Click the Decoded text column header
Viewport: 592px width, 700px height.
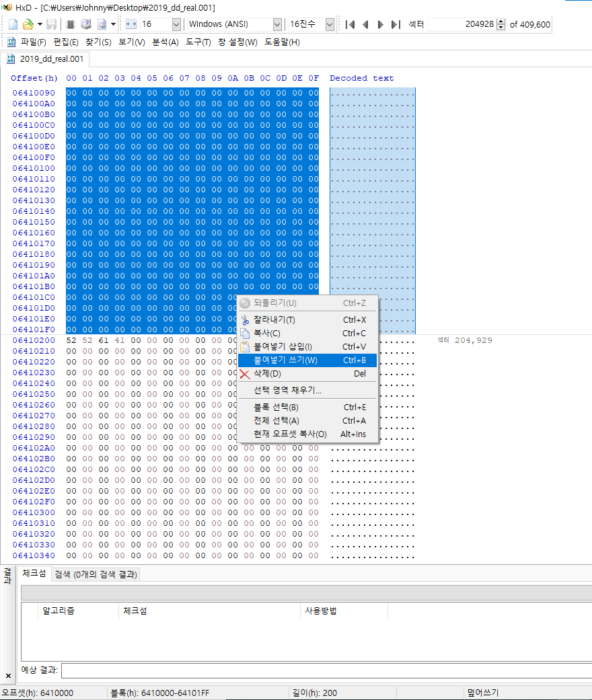pyautogui.click(x=362, y=78)
